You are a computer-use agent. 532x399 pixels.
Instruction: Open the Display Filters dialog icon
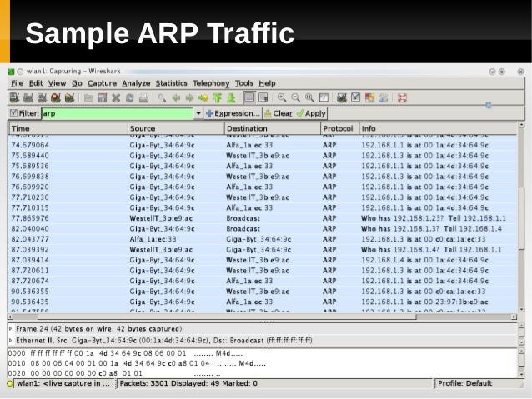point(355,98)
